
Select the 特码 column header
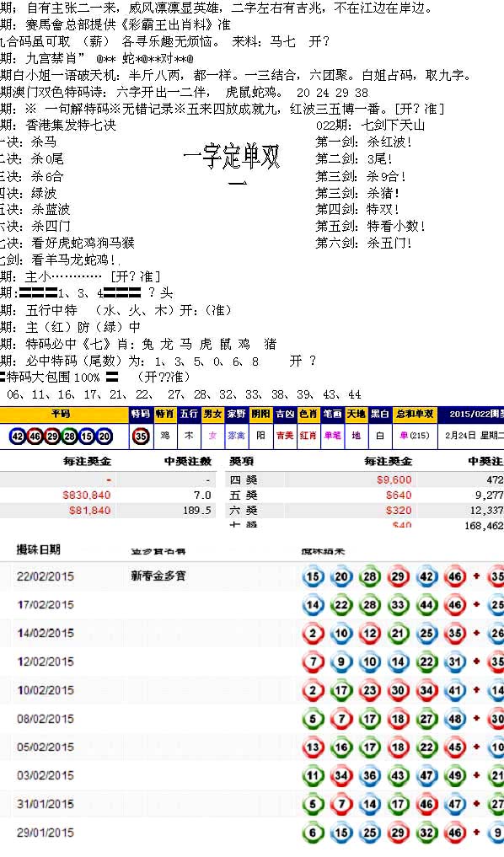141,415
